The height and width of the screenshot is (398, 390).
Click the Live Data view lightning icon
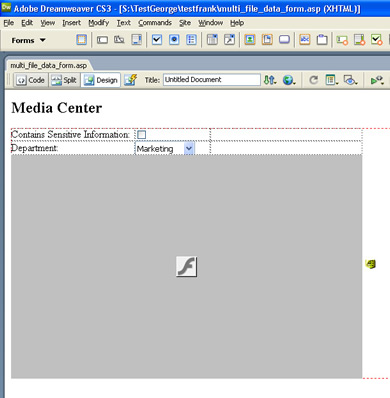click(x=131, y=80)
